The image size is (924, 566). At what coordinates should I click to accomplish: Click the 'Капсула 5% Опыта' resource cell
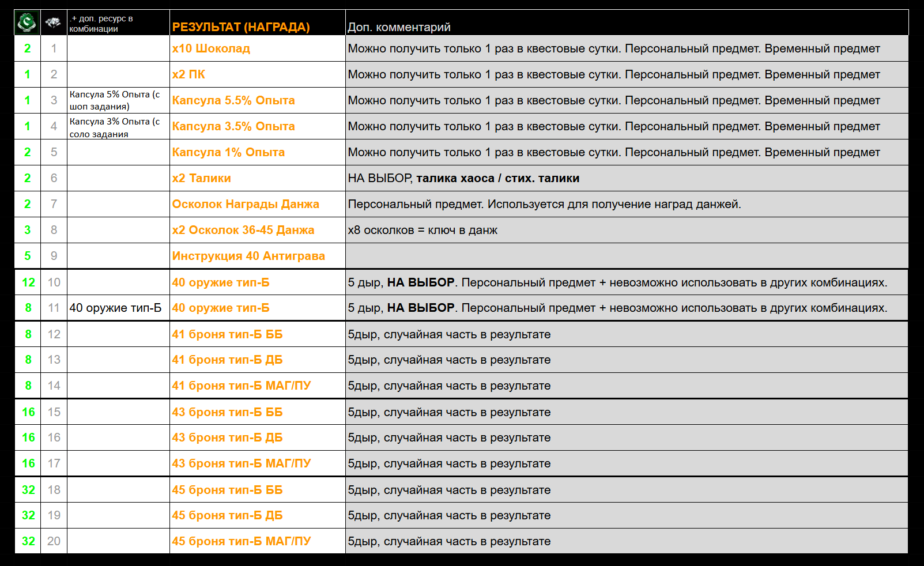pyautogui.click(x=115, y=100)
